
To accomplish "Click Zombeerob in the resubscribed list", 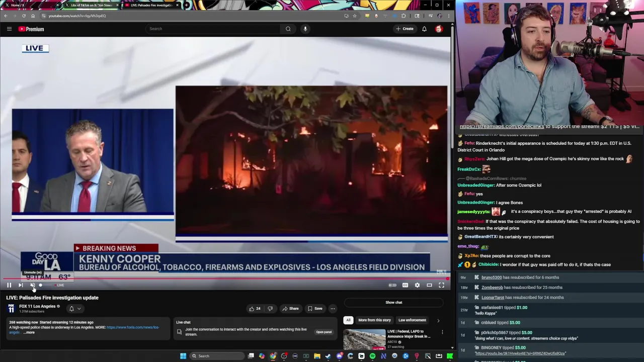I will 492,288.
